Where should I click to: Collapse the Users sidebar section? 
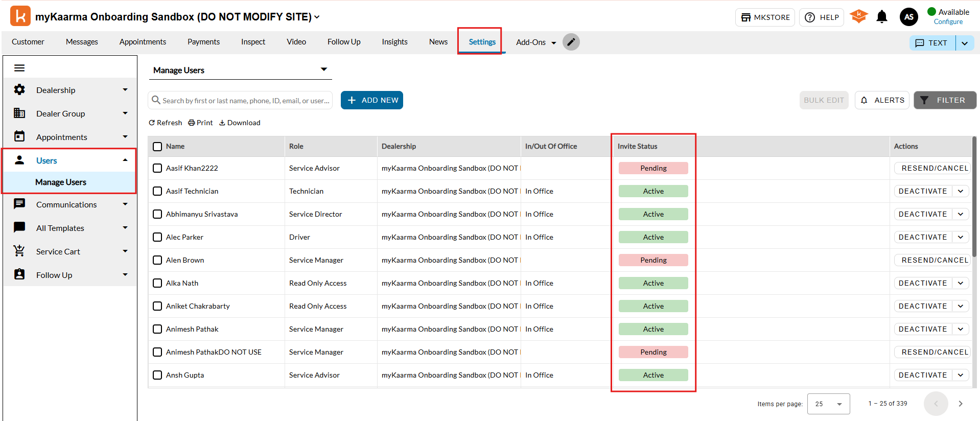pos(125,160)
